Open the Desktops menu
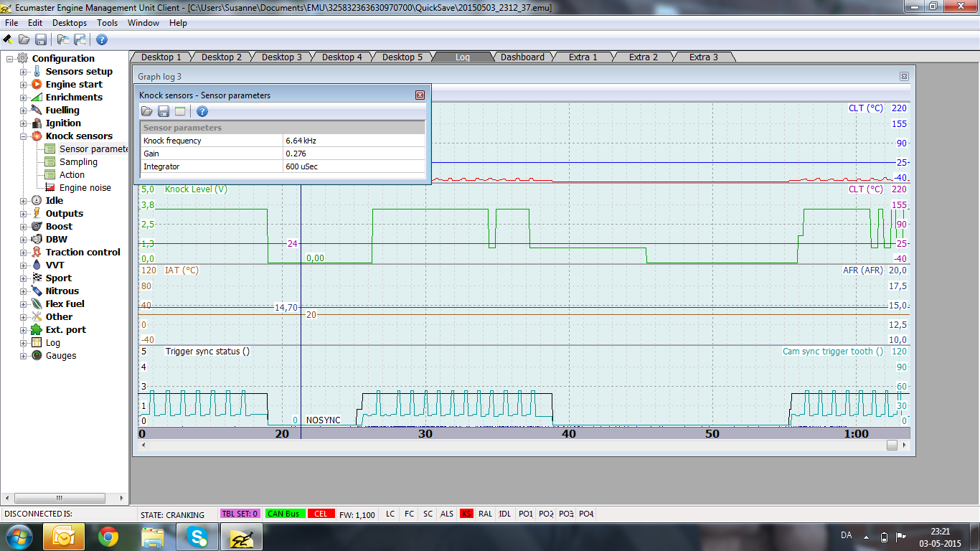Screen dimensions: 980x551 70,23
